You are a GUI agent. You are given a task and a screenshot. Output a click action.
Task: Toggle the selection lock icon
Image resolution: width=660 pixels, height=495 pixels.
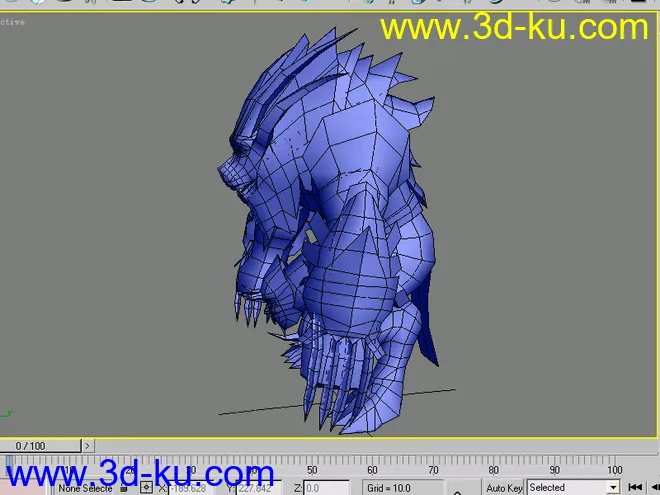point(125,488)
